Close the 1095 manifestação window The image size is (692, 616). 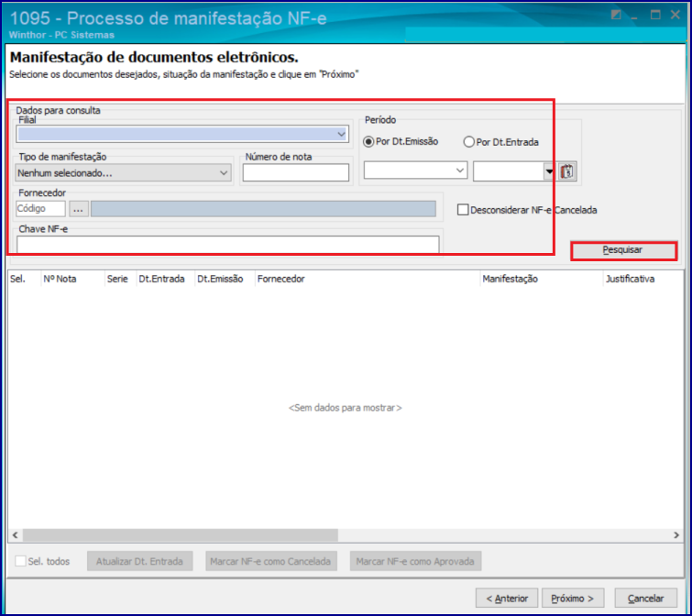[x=675, y=15]
